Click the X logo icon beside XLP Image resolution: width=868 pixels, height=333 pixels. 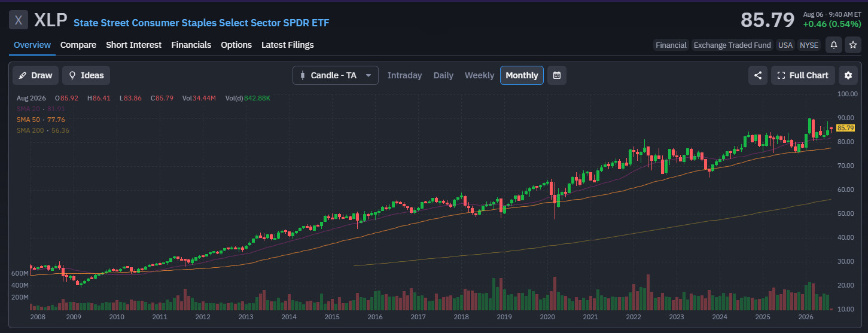click(x=19, y=20)
